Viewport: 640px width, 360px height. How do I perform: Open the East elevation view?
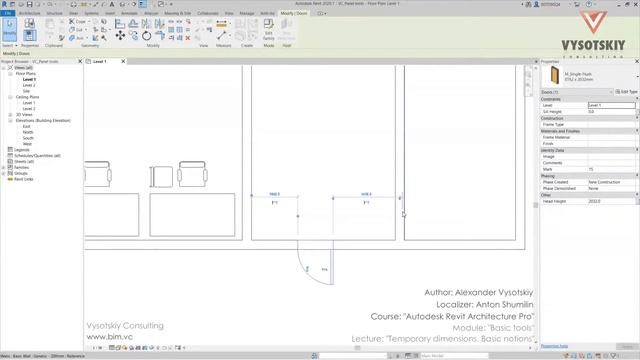point(27,127)
